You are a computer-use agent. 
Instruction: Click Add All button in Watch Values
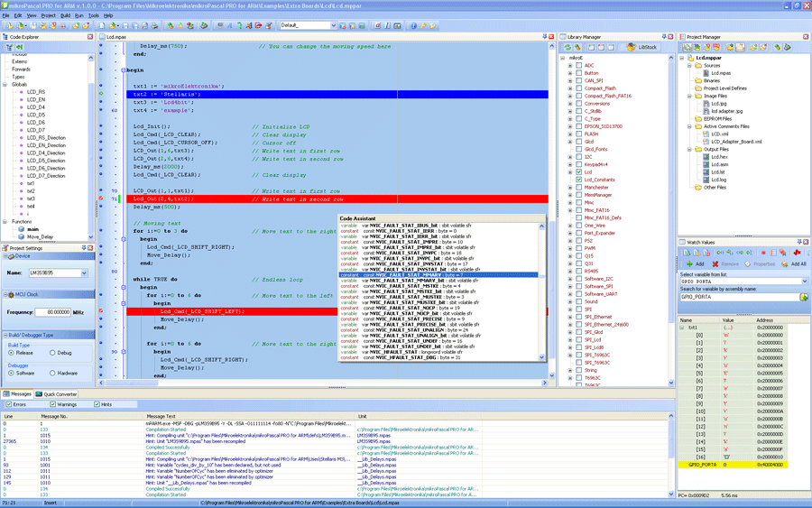click(x=796, y=264)
